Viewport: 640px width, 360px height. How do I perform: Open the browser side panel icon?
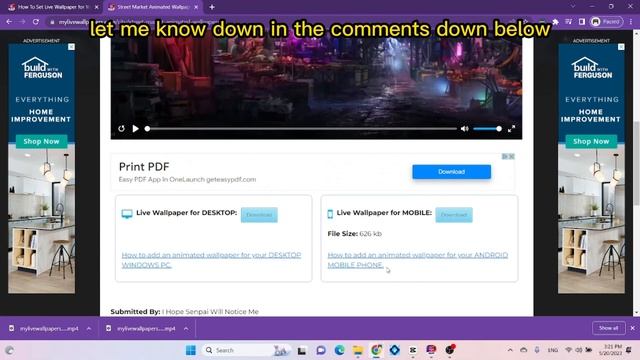pyautogui.click(x=582, y=22)
